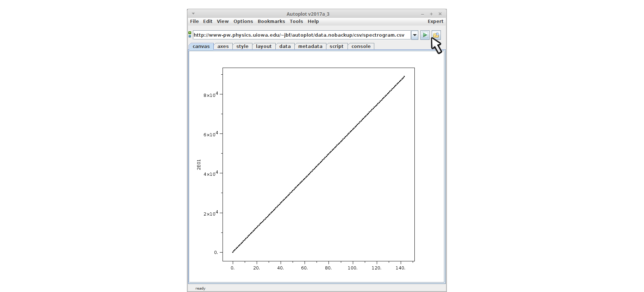Switch to the axes tab
This screenshot has width=644, height=292.
(x=223, y=46)
